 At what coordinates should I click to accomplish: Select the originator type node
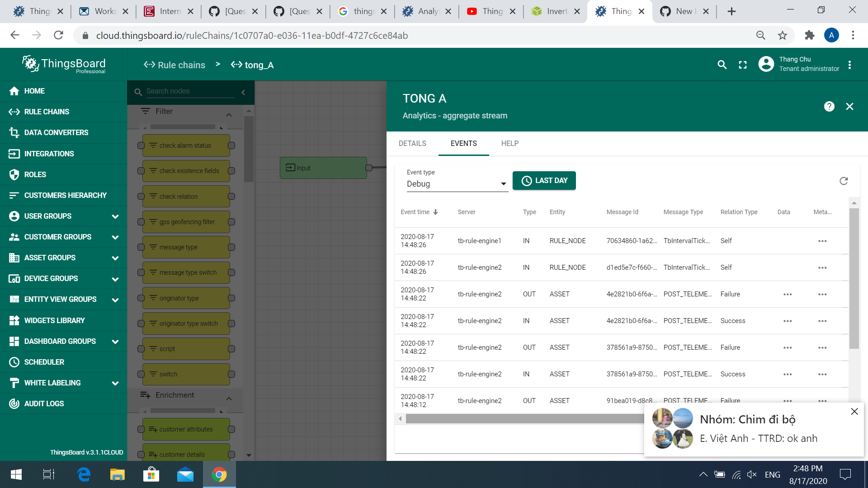pos(186,298)
